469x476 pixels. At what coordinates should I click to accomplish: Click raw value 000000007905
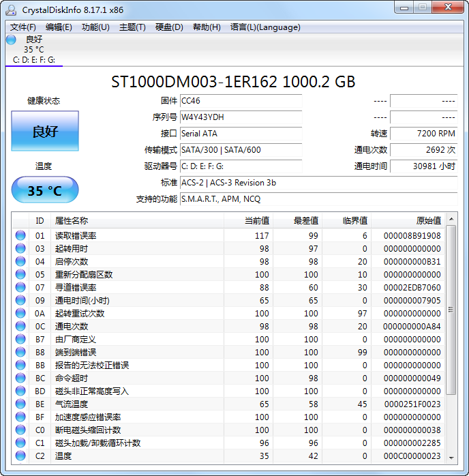click(x=412, y=300)
